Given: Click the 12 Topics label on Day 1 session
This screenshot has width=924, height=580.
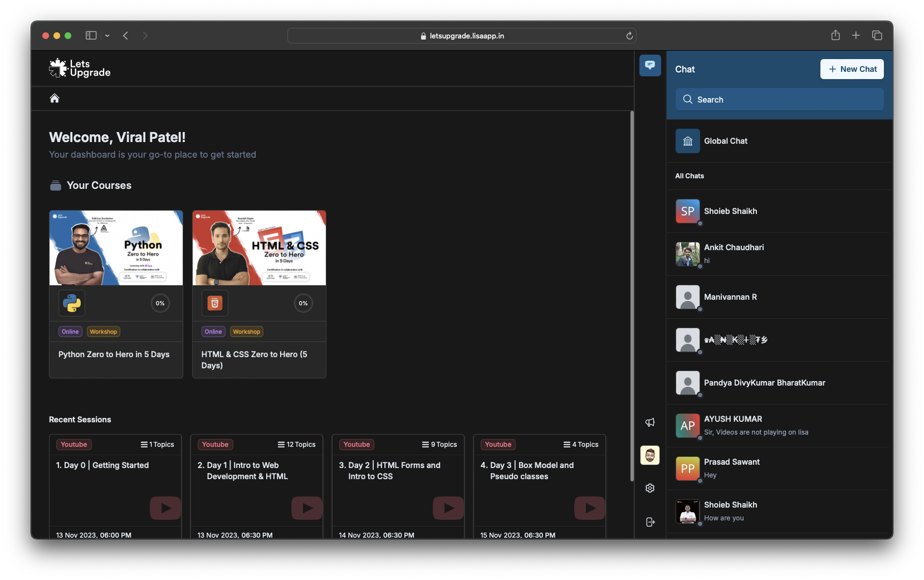Looking at the screenshot, I should [297, 445].
